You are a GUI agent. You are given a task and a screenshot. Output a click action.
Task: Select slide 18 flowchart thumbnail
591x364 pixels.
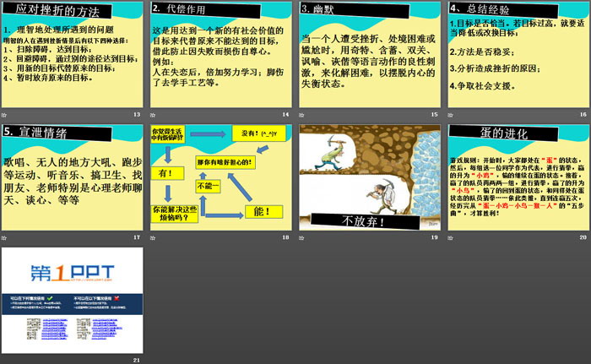[x=221, y=177]
